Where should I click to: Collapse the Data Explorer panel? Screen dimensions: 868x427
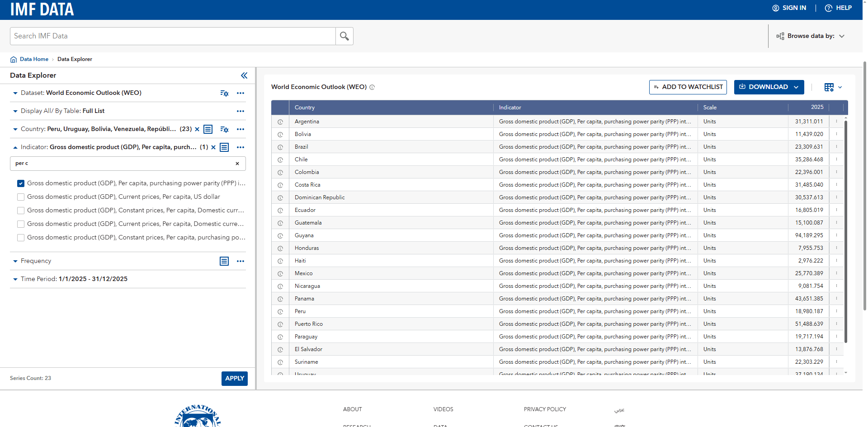point(244,75)
